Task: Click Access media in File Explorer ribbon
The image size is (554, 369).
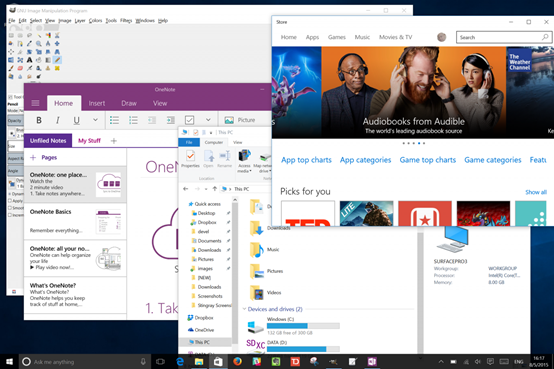Action: point(244,161)
